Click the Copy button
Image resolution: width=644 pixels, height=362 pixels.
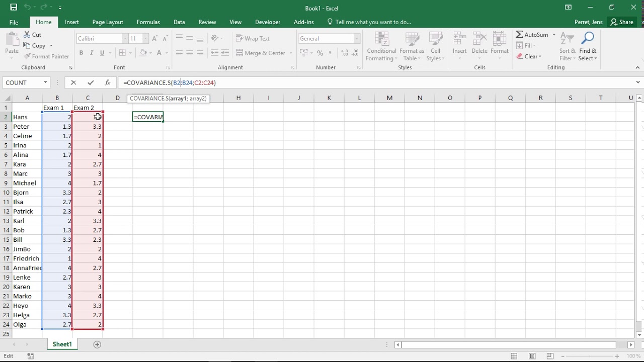[35, 46]
